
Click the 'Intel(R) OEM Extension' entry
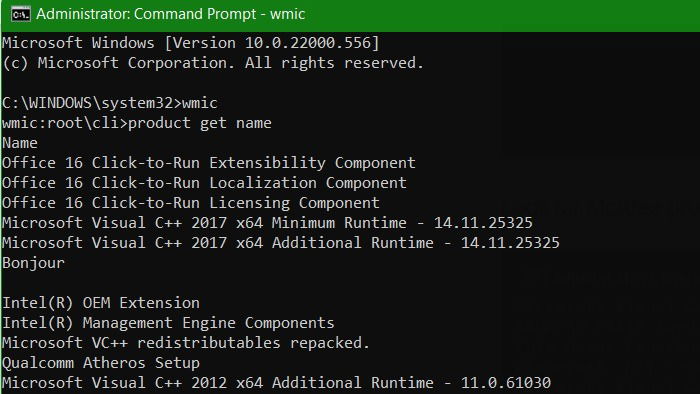pos(101,303)
